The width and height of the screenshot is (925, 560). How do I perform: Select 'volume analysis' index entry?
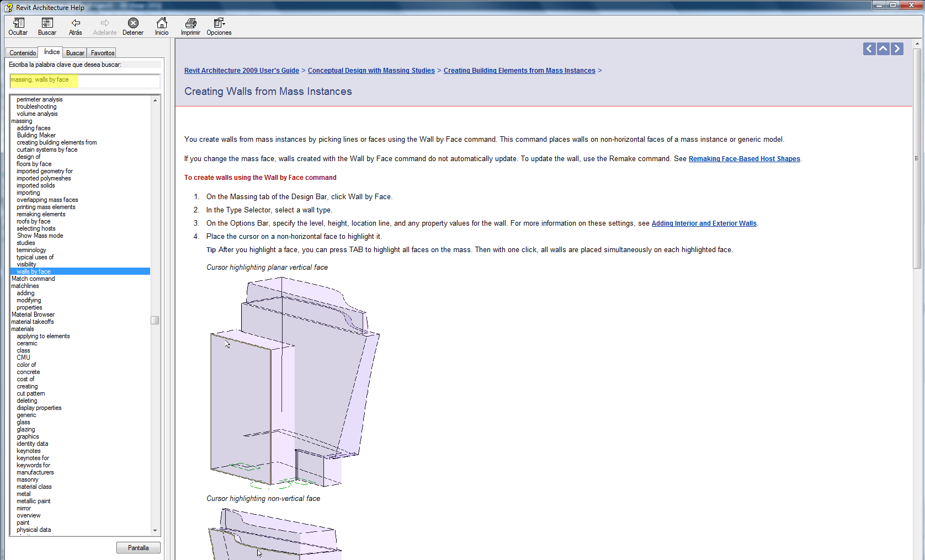coord(37,114)
